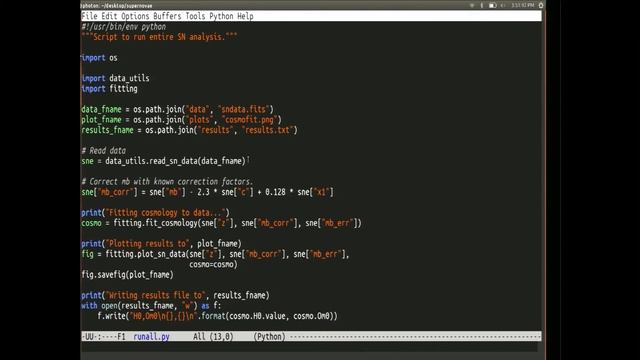This screenshot has height=360, width=640.
Task: Click the network indicator icon
Action: pos(472,5)
